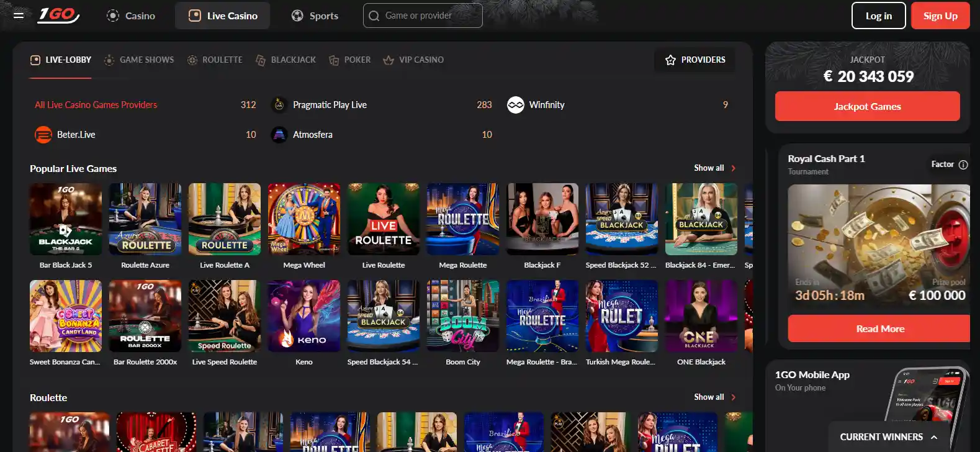Click the 1GO logo

pos(58,15)
